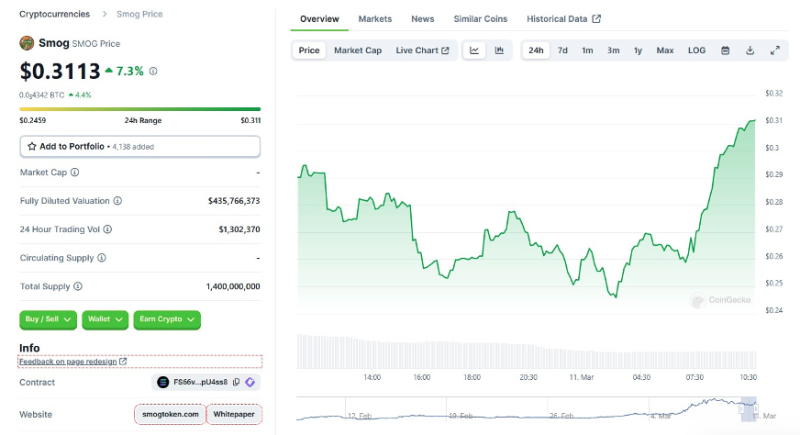Open the Earn Crypto dropdown
Viewport: 800px width, 435px height.
coord(167,320)
